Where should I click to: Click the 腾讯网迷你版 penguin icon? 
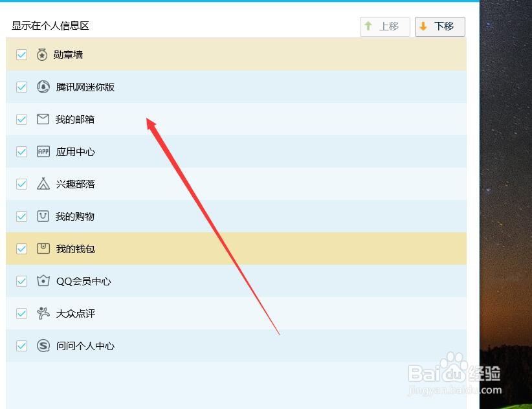[x=43, y=87]
